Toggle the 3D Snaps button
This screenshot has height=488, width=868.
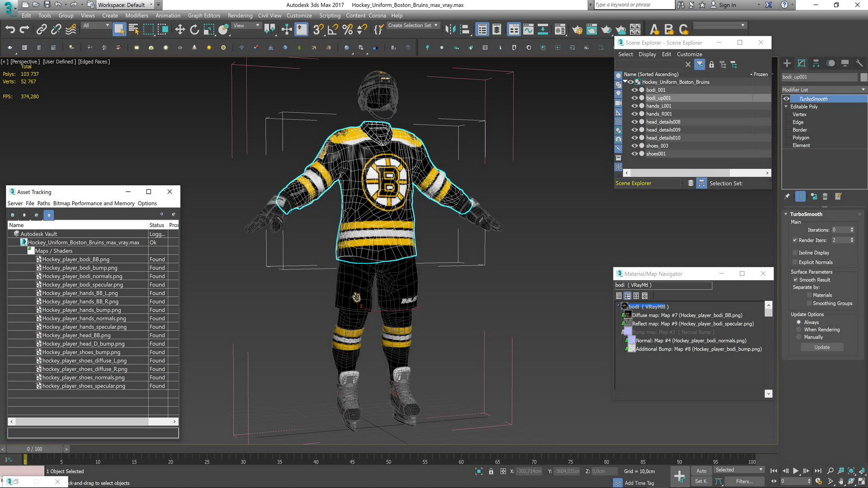tap(318, 30)
